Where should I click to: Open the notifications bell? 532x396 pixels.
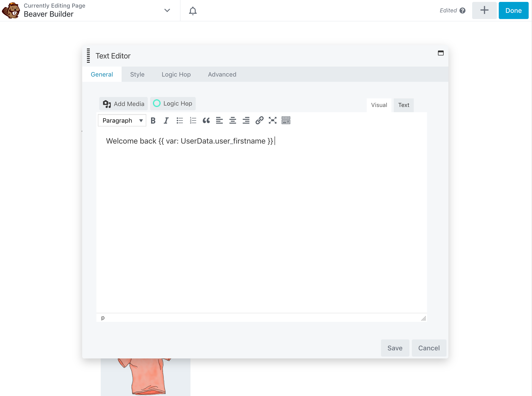pyautogui.click(x=193, y=11)
